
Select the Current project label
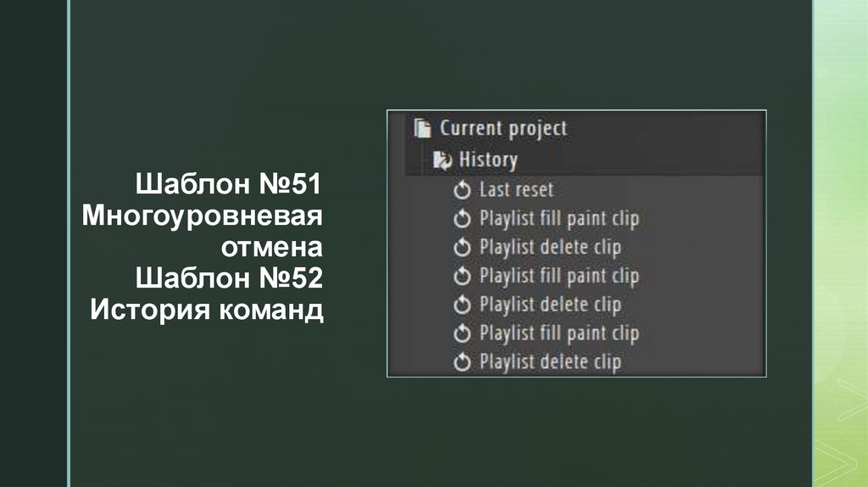coord(503,129)
